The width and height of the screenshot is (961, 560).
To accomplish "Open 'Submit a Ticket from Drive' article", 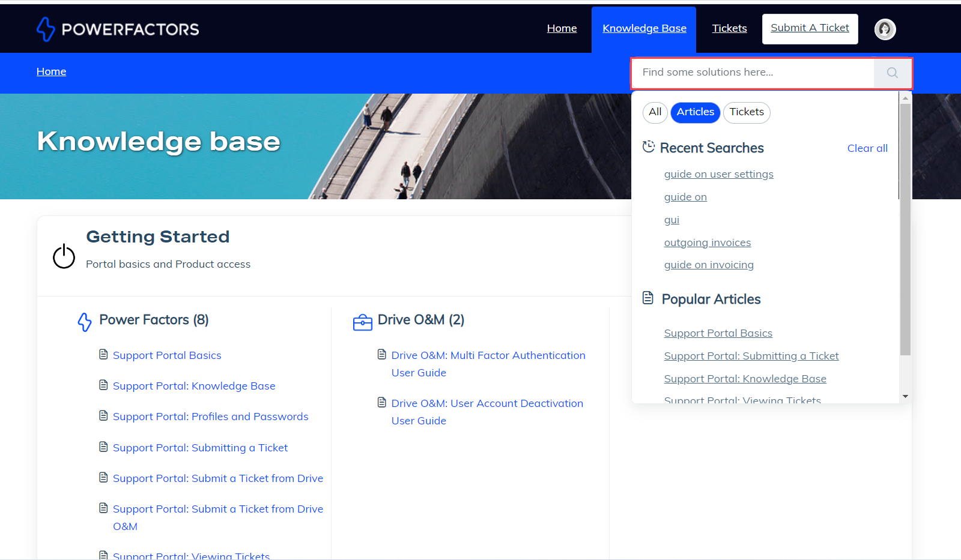I will tap(218, 478).
